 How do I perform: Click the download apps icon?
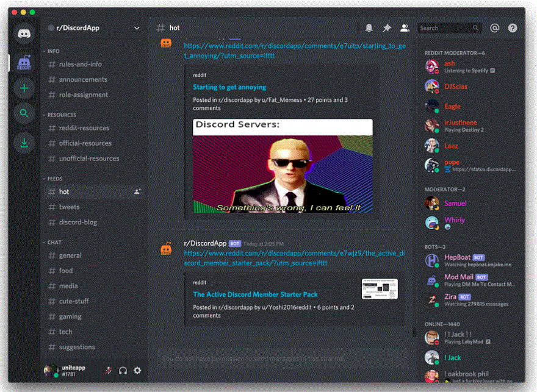coord(24,143)
